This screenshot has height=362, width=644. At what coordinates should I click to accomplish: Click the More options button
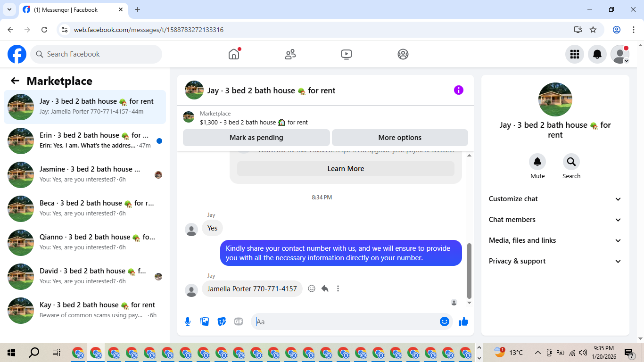pos(400,138)
